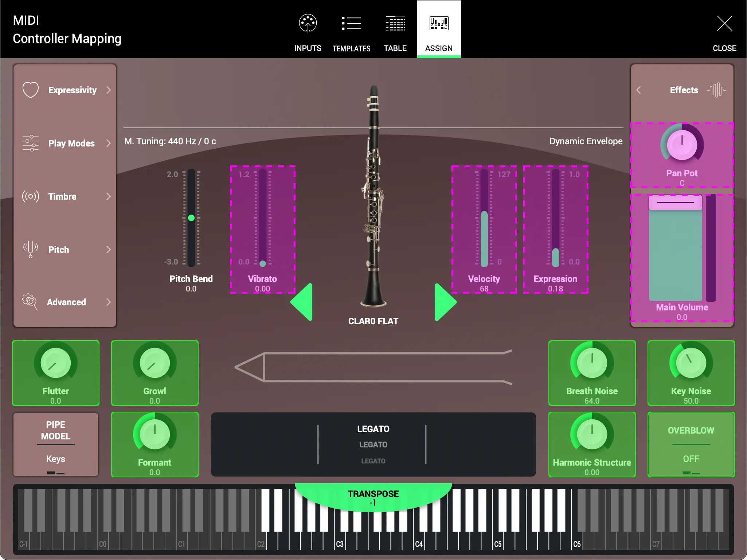747x560 pixels.
Task: Open the Advanced settings panel
Action: point(65,302)
